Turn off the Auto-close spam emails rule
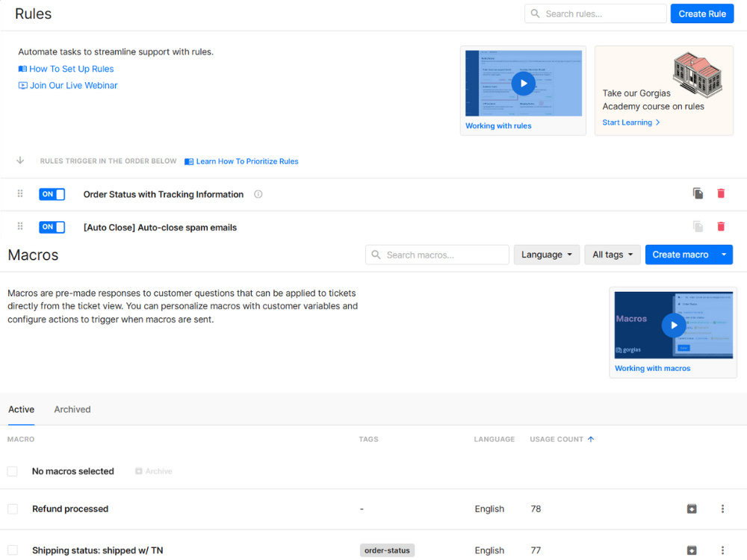This screenshot has height=560, width=747. point(52,227)
